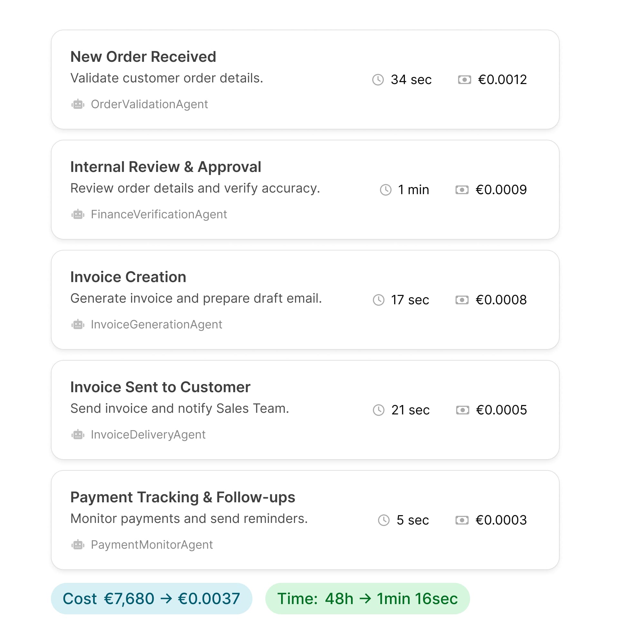The height and width of the screenshot is (644, 644).
Task: Select Payment Tracking & Follow-ups title
Action: pyautogui.click(x=183, y=497)
